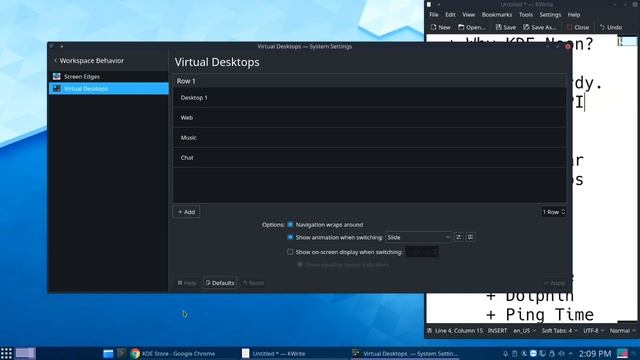The height and width of the screenshot is (360, 640).
Task: Click Close in KWrite toolbar
Action: [578, 27]
